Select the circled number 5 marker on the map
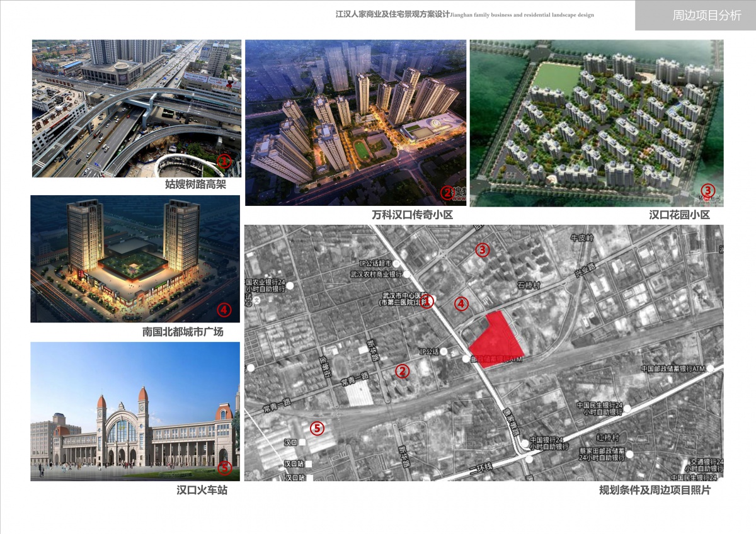756x534 pixels. point(317,429)
